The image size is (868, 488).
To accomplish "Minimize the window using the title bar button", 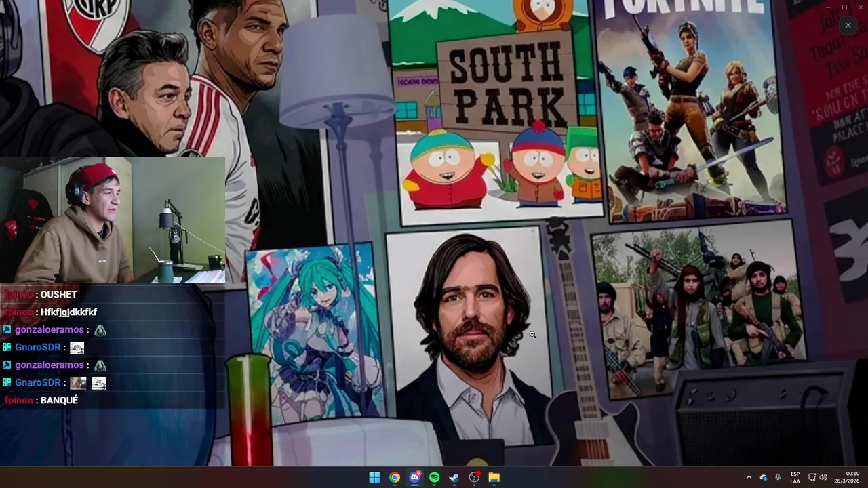I will pos(828,7).
